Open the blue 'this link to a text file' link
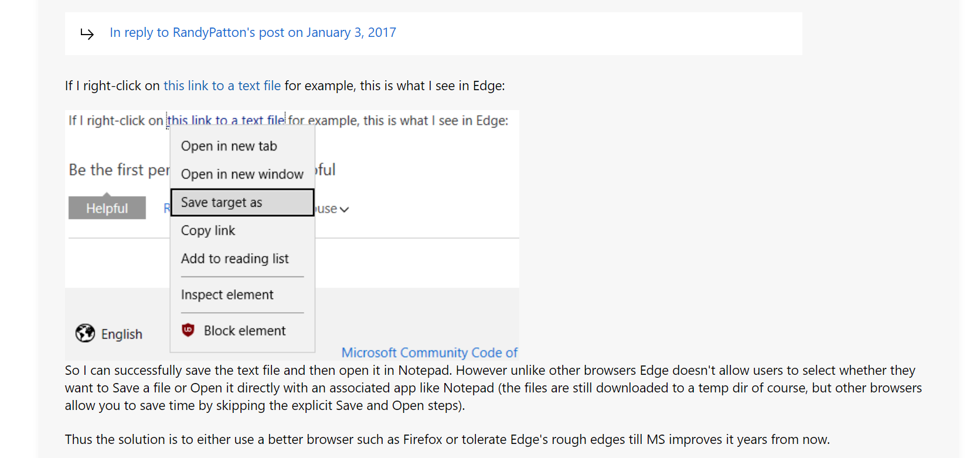The height and width of the screenshot is (458, 980). point(222,86)
